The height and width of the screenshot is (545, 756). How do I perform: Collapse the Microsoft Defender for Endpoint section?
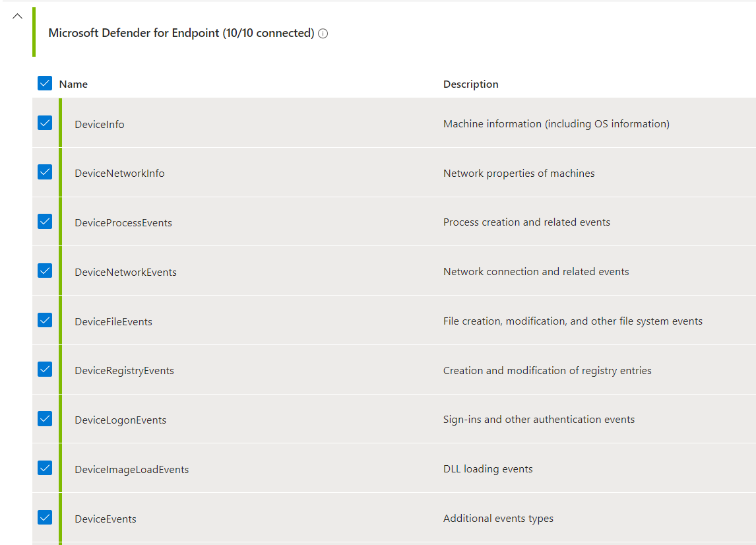(18, 16)
